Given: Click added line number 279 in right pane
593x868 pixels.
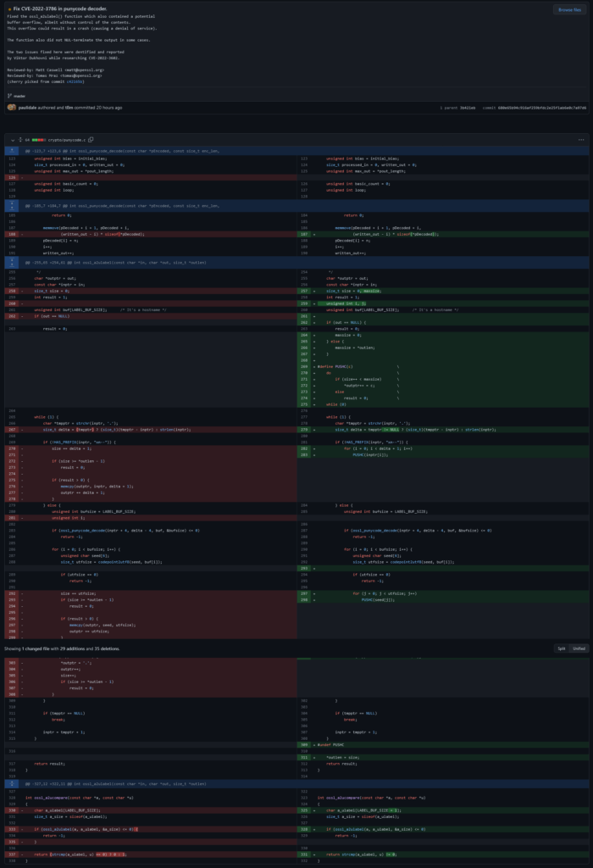Looking at the screenshot, I should 303,430.
